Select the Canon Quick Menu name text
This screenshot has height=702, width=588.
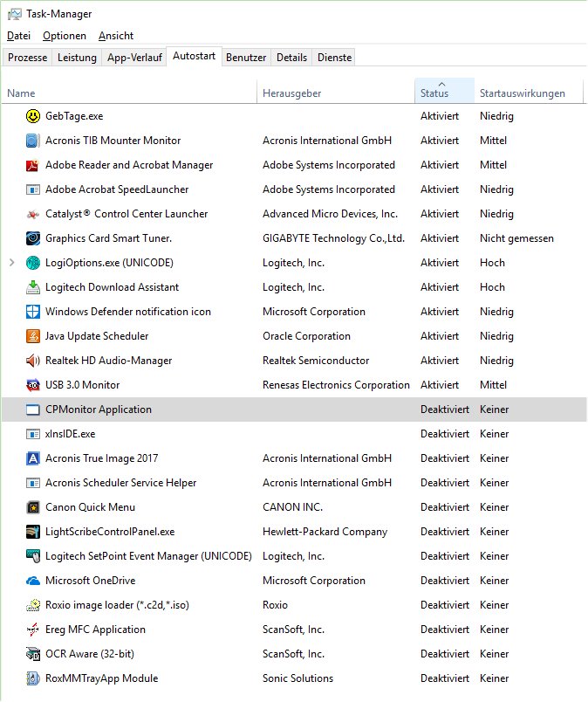click(x=90, y=507)
